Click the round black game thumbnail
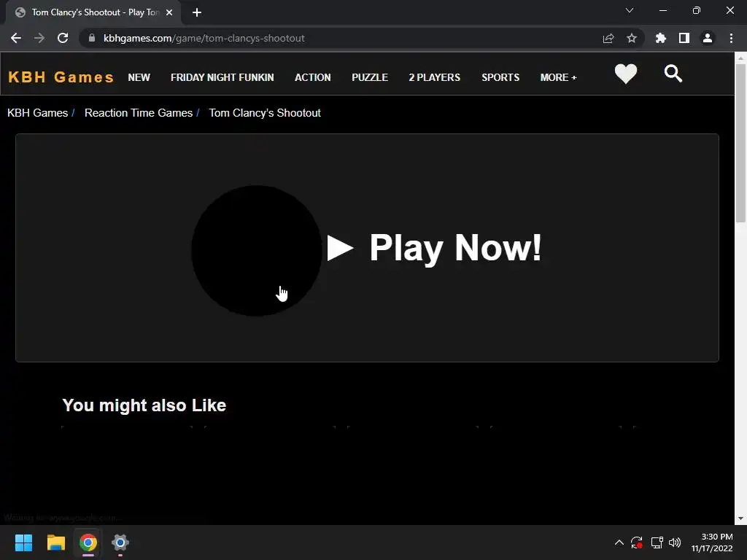The width and height of the screenshot is (747, 560). pos(256,251)
